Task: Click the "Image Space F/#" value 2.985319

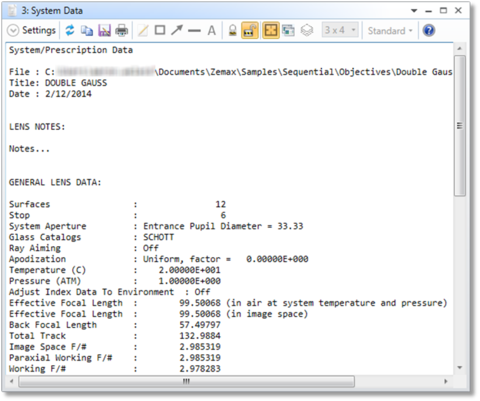Action: tap(200, 347)
